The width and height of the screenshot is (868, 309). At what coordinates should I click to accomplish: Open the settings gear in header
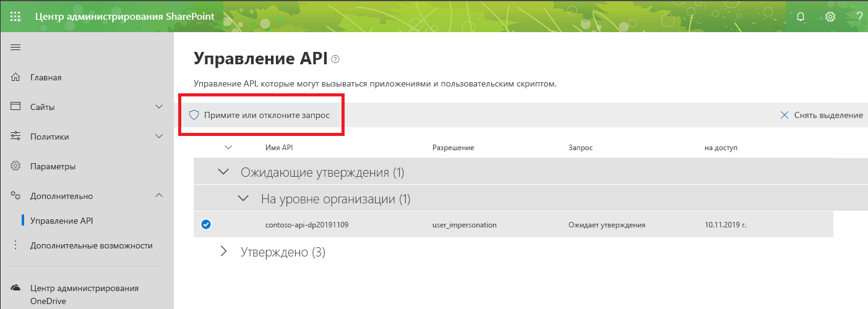(830, 17)
